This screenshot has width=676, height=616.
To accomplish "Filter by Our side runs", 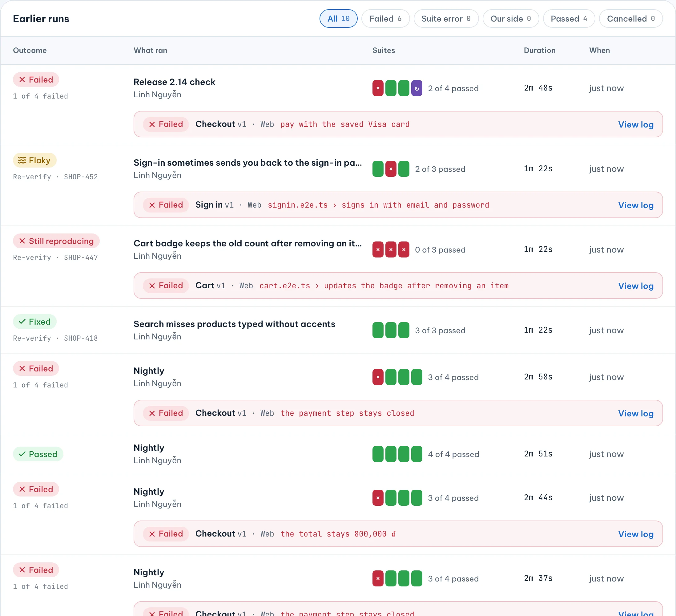I will [511, 19].
